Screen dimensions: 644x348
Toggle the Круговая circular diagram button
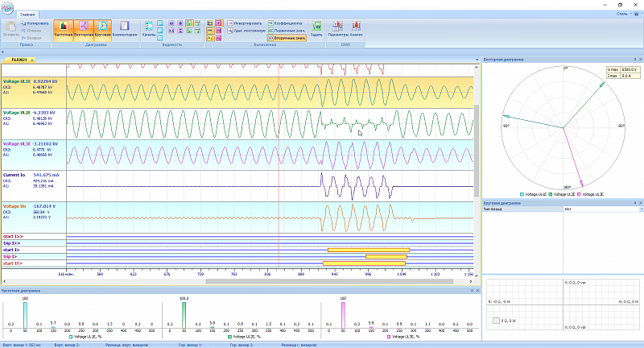103,29
